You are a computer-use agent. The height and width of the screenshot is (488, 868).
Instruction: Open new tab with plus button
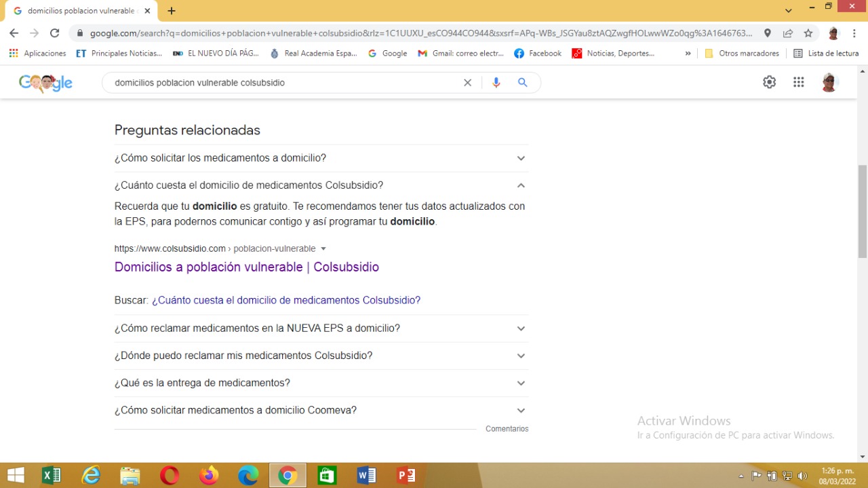[172, 11]
